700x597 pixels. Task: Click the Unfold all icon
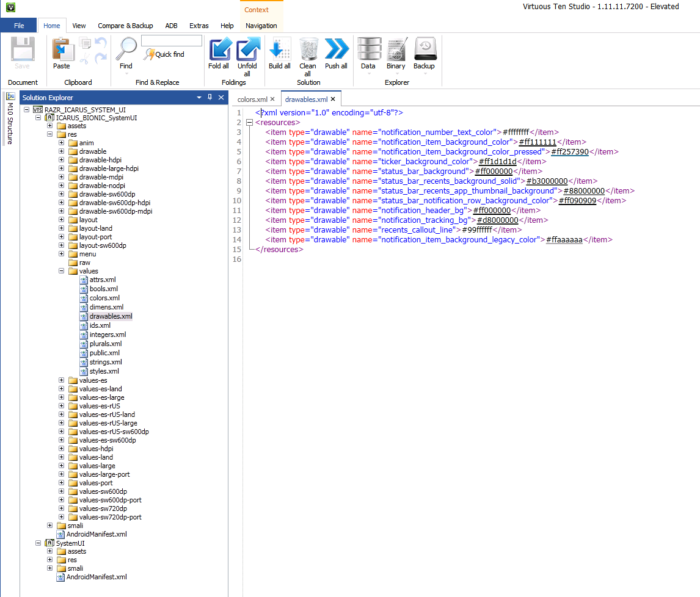click(247, 50)
